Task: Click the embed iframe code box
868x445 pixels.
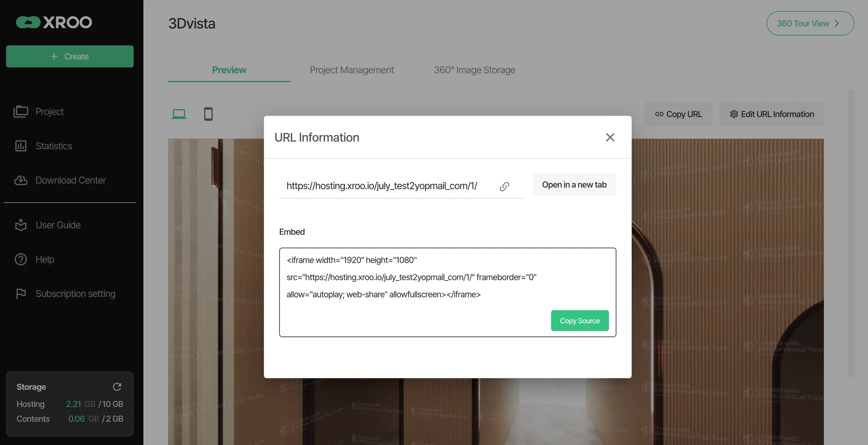Action: [448, 292]
